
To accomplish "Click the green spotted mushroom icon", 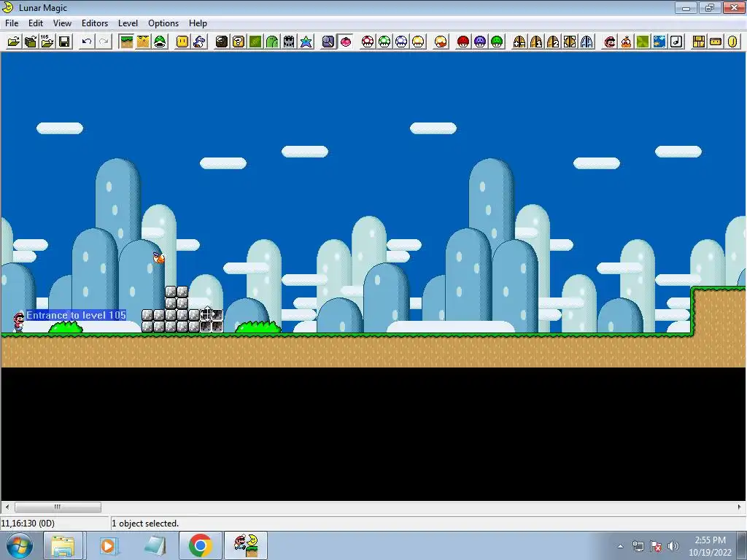I will tap(384, 42).
